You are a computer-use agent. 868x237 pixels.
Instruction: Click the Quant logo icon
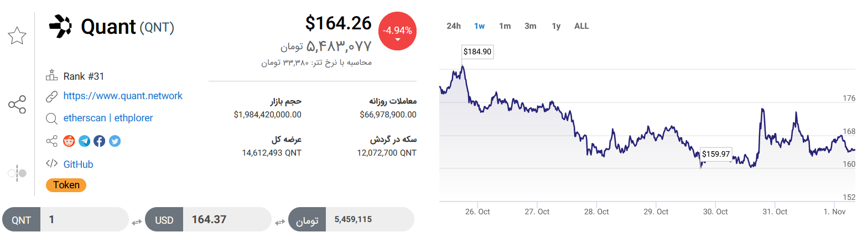pos(60,27)
